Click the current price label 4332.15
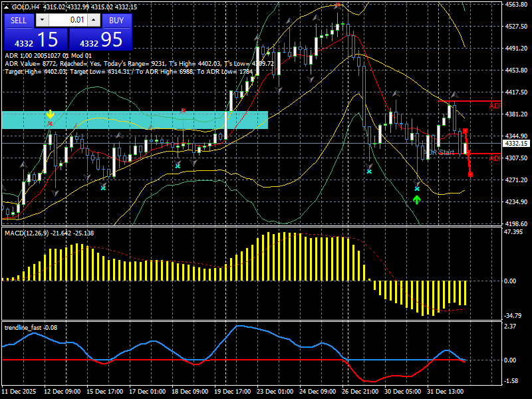532x399 pixels. click(516, 144)
